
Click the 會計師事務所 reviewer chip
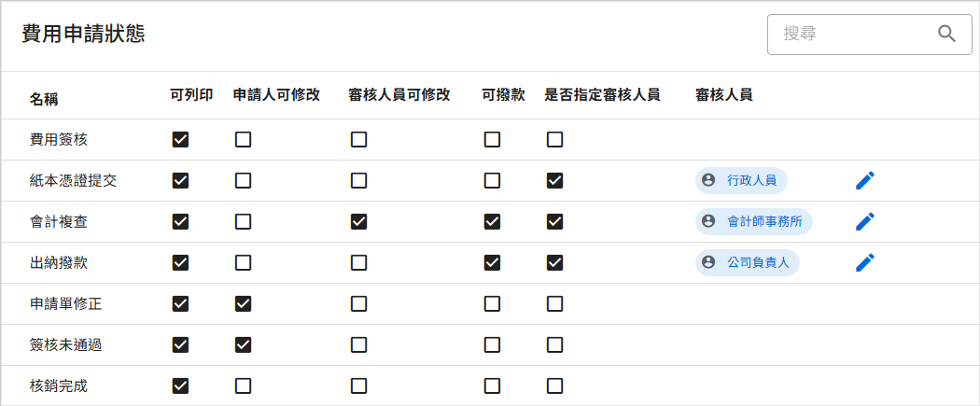point(754,222)
